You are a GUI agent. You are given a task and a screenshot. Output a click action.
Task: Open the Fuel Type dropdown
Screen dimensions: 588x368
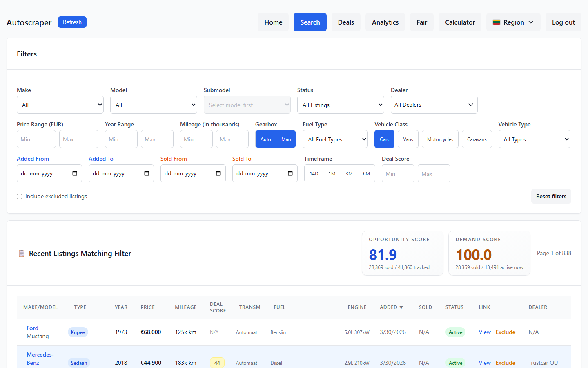(x=335, y=139)
